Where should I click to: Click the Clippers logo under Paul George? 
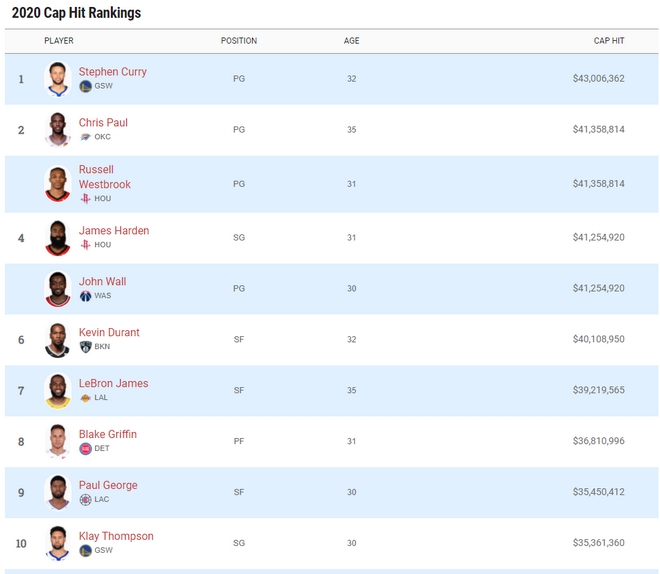(x=85, y=500)
